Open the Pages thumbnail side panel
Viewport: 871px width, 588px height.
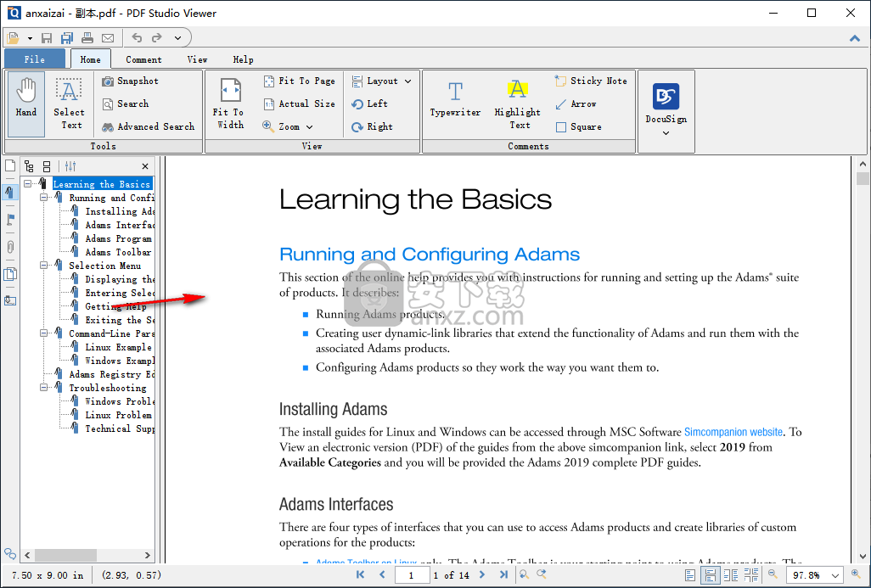coord(10,165)
